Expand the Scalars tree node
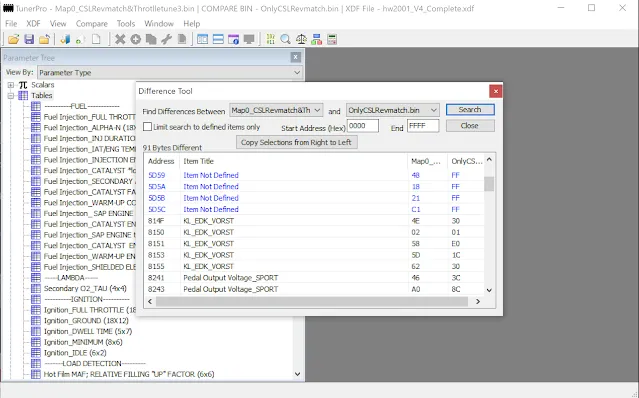639x398 pixels. pyautogui.click(x=11, y=85)
